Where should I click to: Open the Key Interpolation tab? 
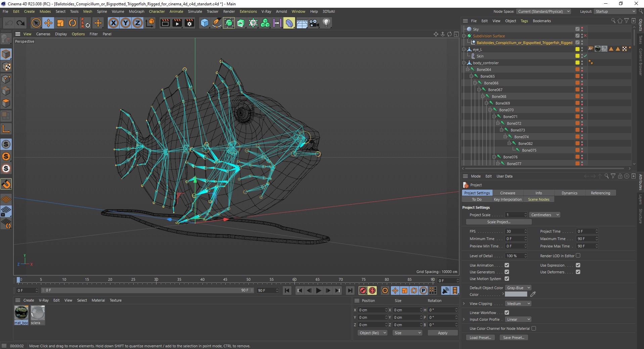click(x=508, y=199)
